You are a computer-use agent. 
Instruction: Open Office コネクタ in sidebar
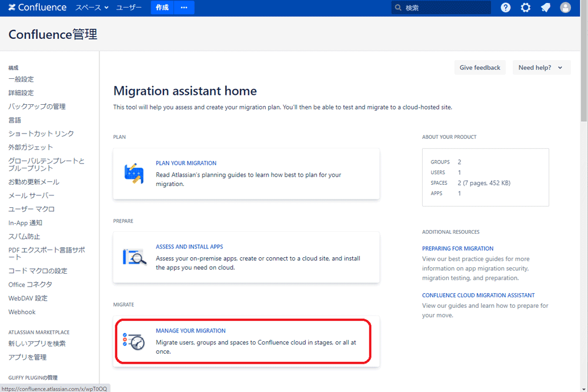tap(30, 285)
